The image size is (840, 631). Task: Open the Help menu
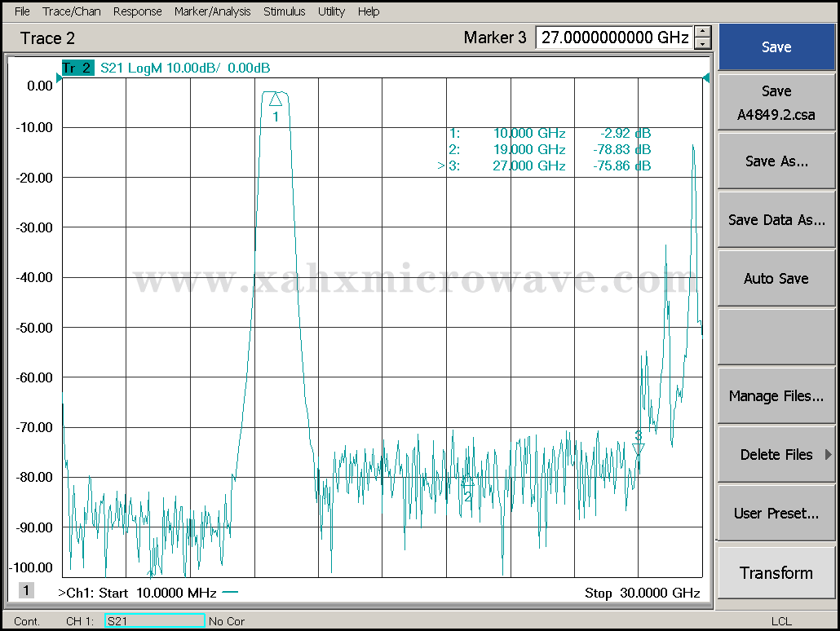(369, 11)
